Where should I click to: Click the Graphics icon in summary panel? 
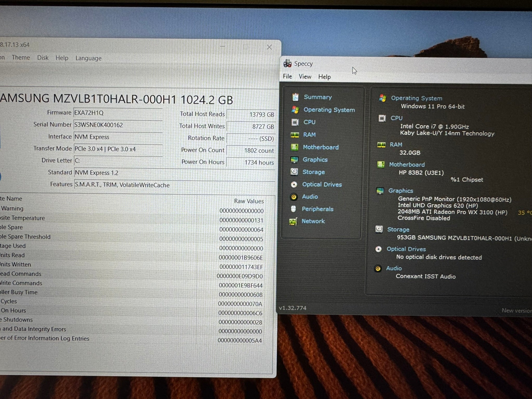(x=380, y=191)
